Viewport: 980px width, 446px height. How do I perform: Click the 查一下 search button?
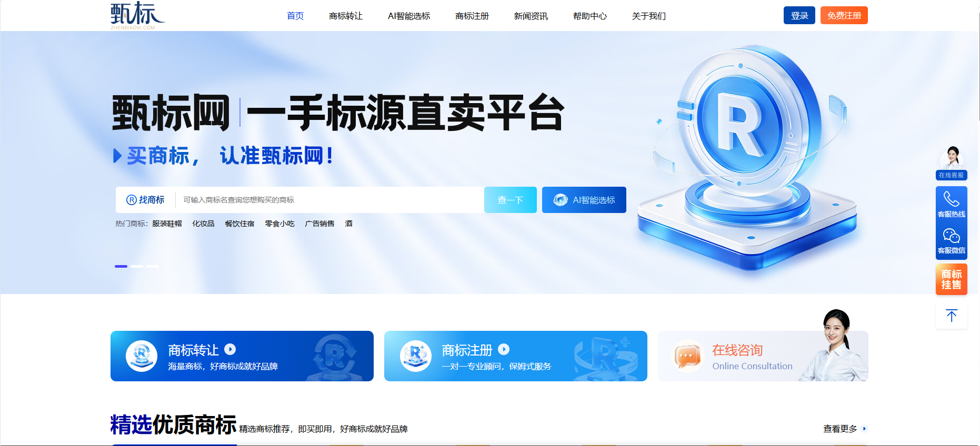click(511, 200)
